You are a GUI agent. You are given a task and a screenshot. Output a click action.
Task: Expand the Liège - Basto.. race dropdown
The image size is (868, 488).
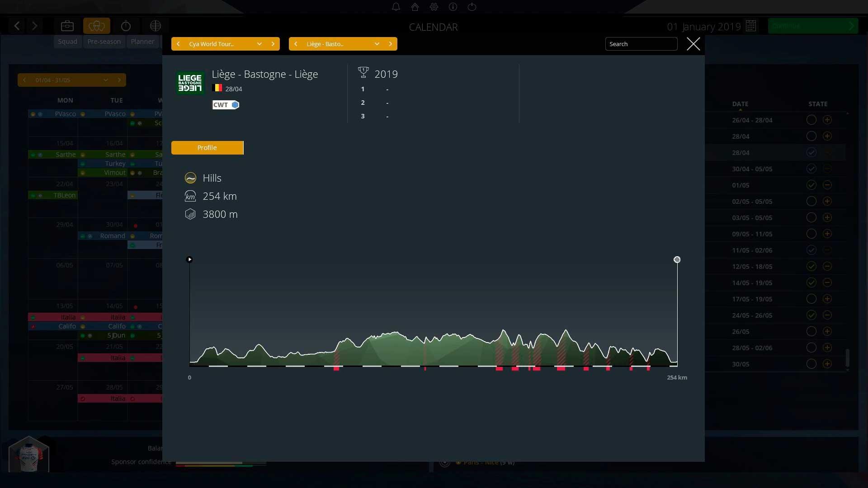377,44
